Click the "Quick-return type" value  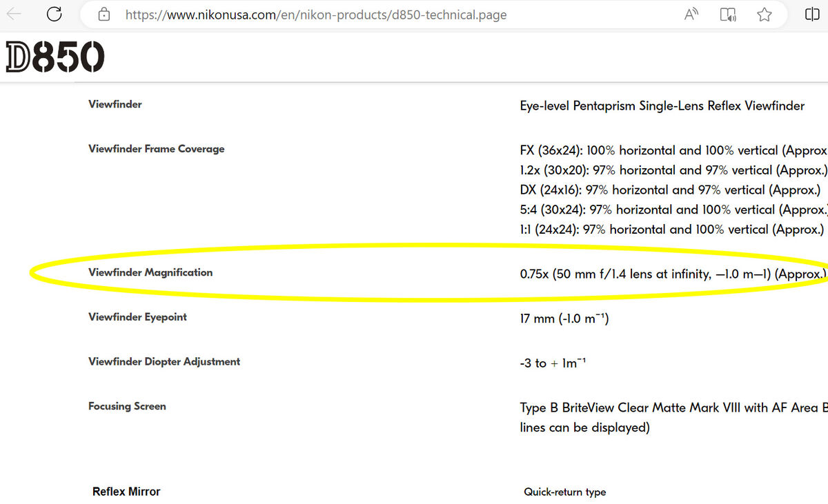point(565,492)
